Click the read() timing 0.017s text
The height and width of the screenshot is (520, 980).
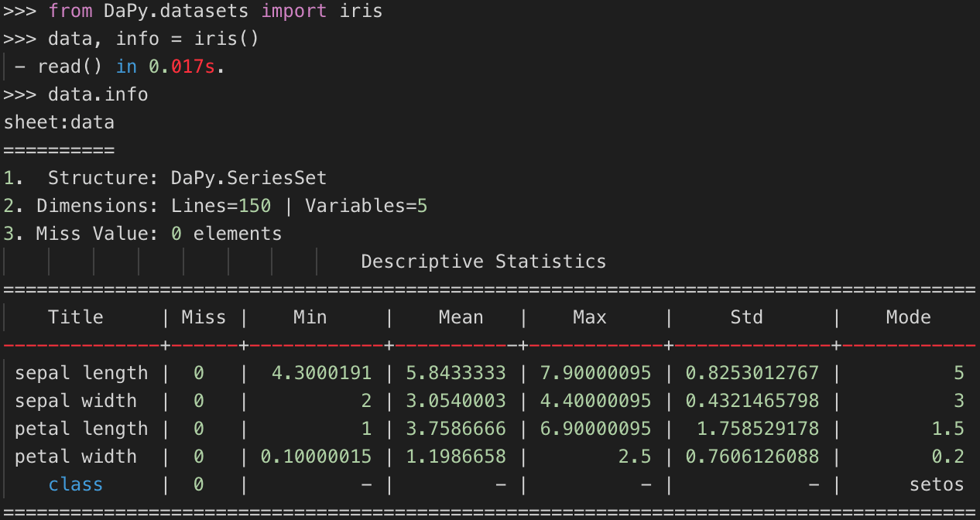[x=187, y=67]
